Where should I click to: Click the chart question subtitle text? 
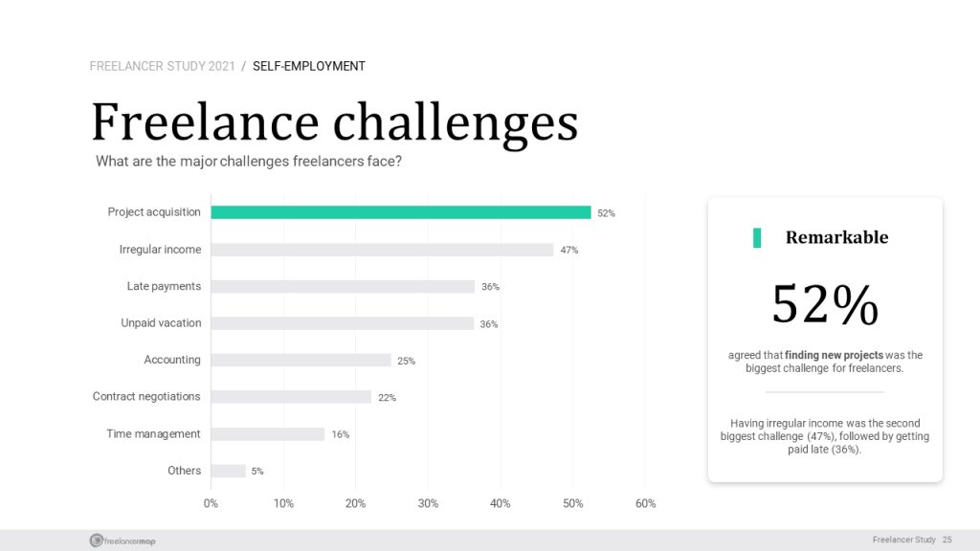[249, 161]
